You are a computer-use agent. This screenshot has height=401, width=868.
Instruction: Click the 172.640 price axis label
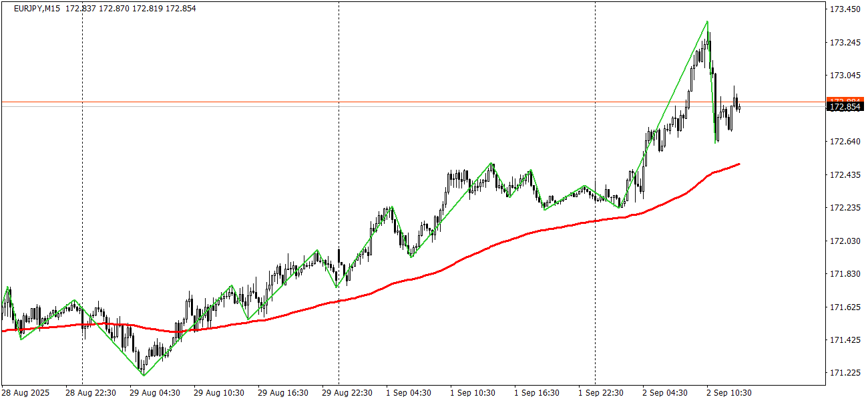(845, 142)
